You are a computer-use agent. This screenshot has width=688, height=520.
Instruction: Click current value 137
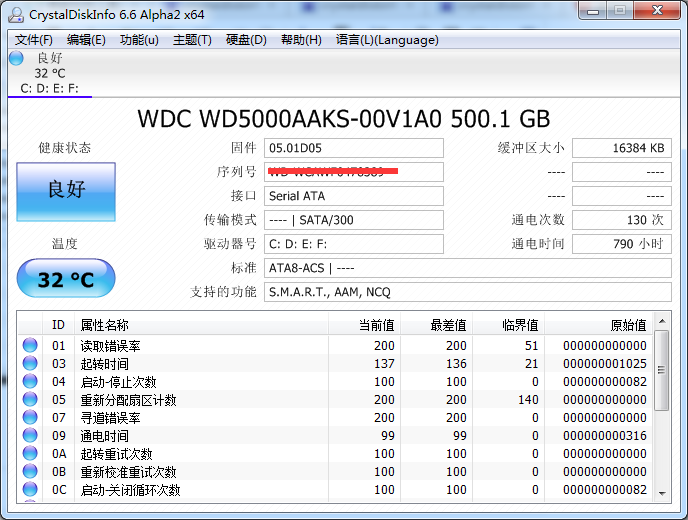click(x=384, y=364)
